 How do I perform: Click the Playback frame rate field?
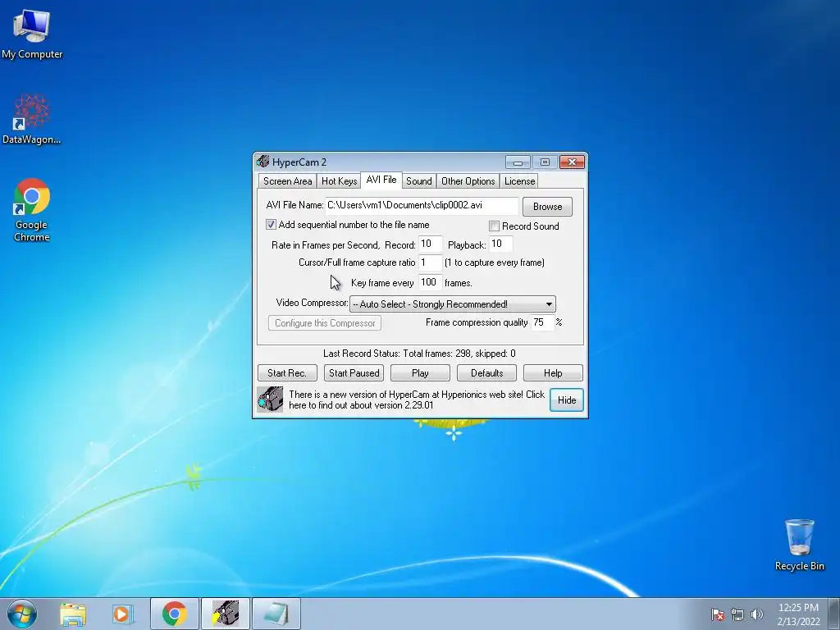(x=501, y=244)
